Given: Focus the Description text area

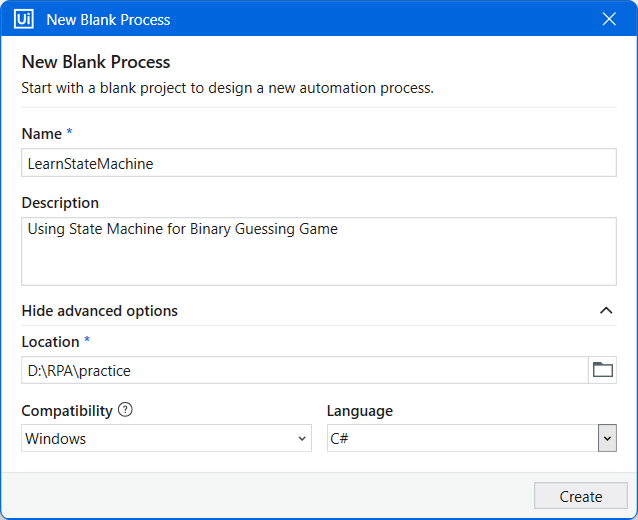Looking at the screenshot, I should click(x=319, y=251).
